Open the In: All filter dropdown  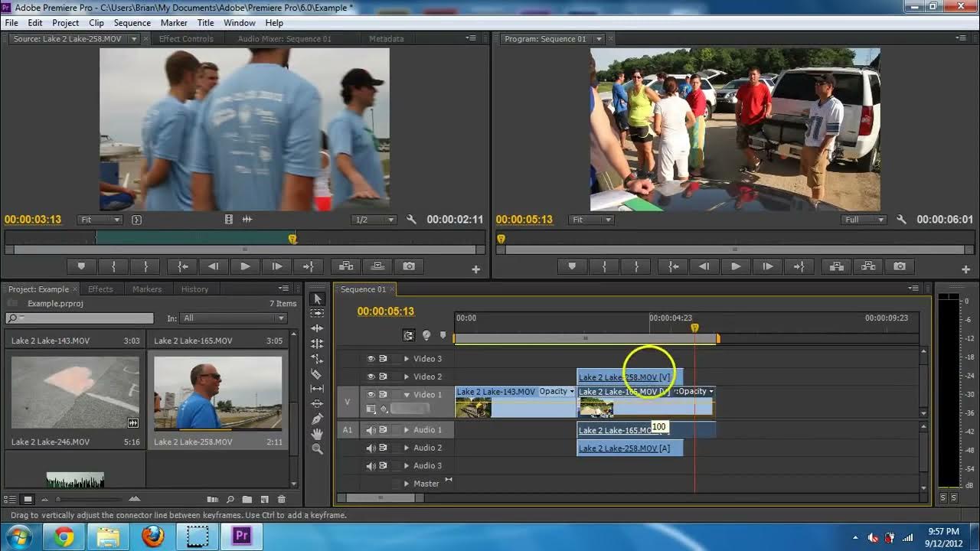[233, 318]
